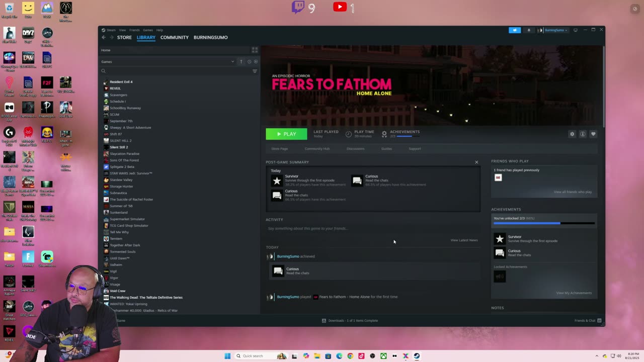Viewport: 644px width, 362px height.
Task: Open Steam menu
Action: [x=111, y=30]
